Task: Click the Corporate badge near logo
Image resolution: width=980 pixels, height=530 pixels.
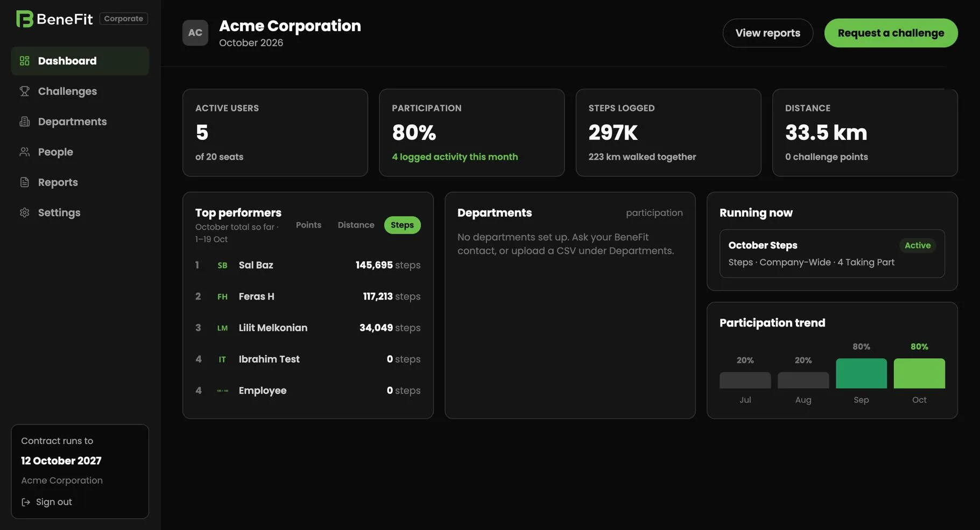Action: coord(124,18)
